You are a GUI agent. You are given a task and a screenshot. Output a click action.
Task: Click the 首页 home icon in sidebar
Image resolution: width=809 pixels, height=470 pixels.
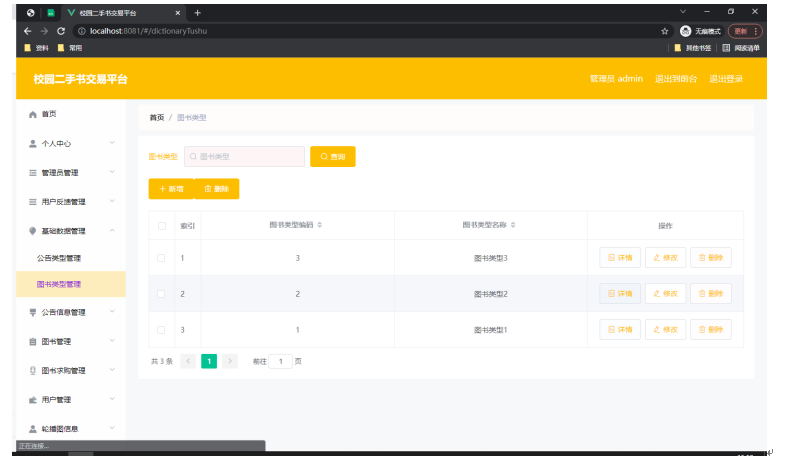pos(33,115)
